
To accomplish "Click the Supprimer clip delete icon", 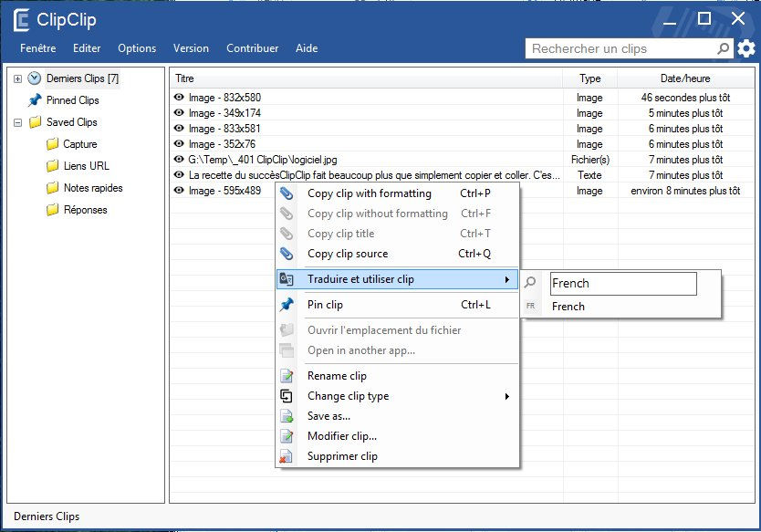I will 286,456.
